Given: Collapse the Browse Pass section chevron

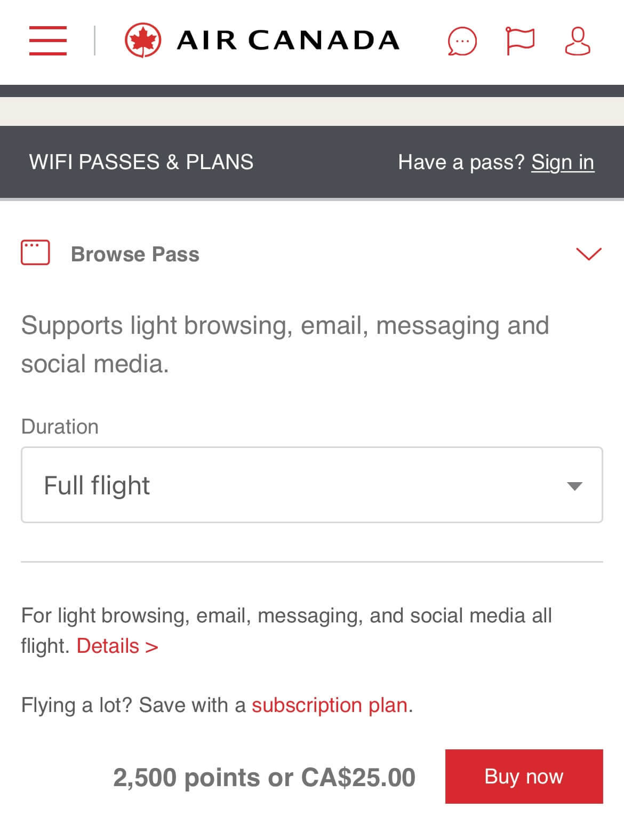Looking at the screenshot, I should point(589,254).
